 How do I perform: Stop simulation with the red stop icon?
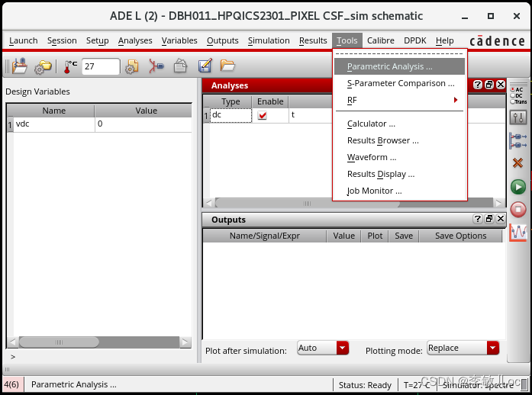point(518,209)
